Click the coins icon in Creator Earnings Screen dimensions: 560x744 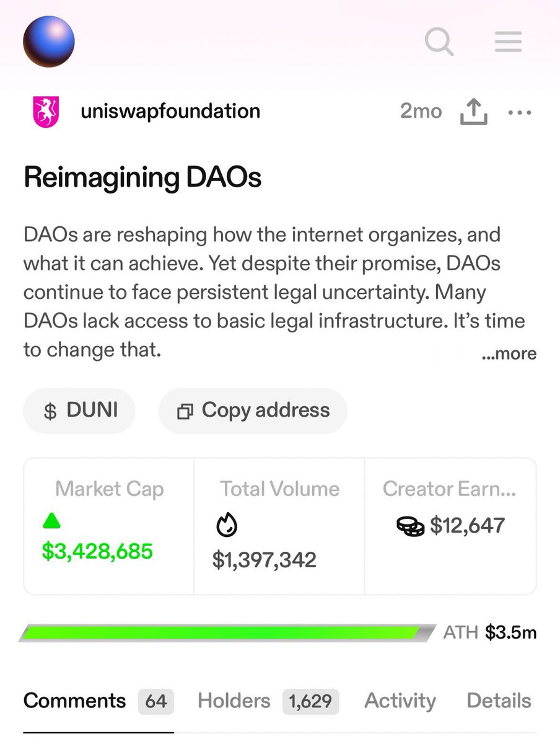pos(409,526)
